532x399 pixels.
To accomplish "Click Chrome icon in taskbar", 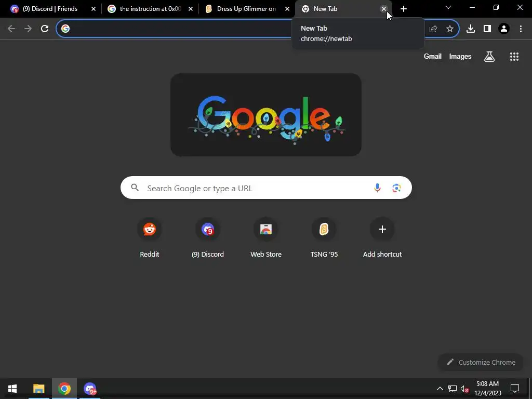I will tap(64, 389).
